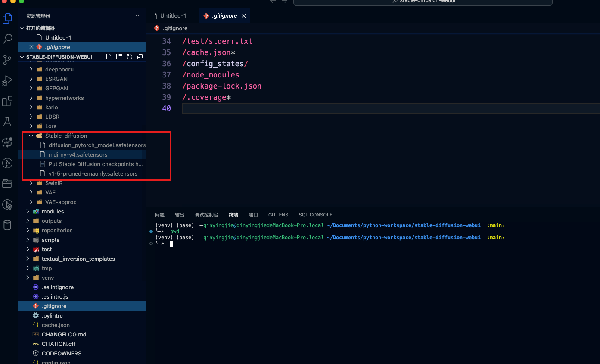The image size is (600, 364).
Task: Open the activity bar icon above the database icon
Action: [7, 204]
